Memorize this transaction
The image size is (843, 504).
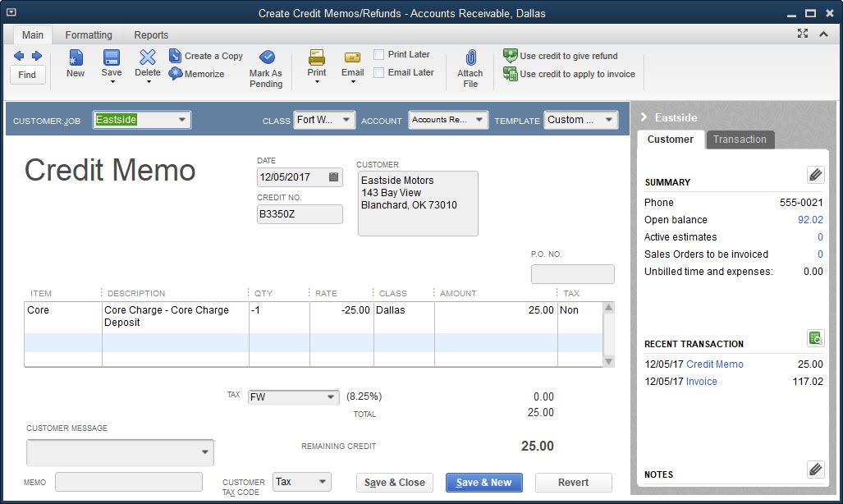(x=197, y=74)
